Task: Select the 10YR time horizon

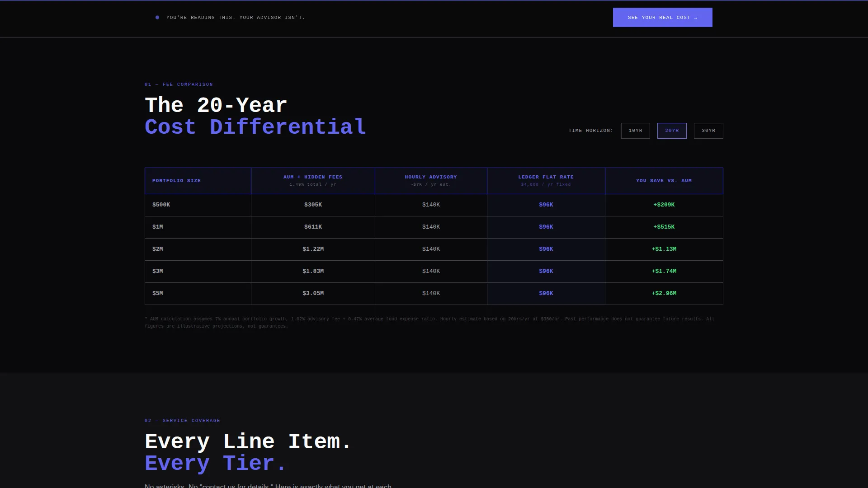Action: pos(635,131)
